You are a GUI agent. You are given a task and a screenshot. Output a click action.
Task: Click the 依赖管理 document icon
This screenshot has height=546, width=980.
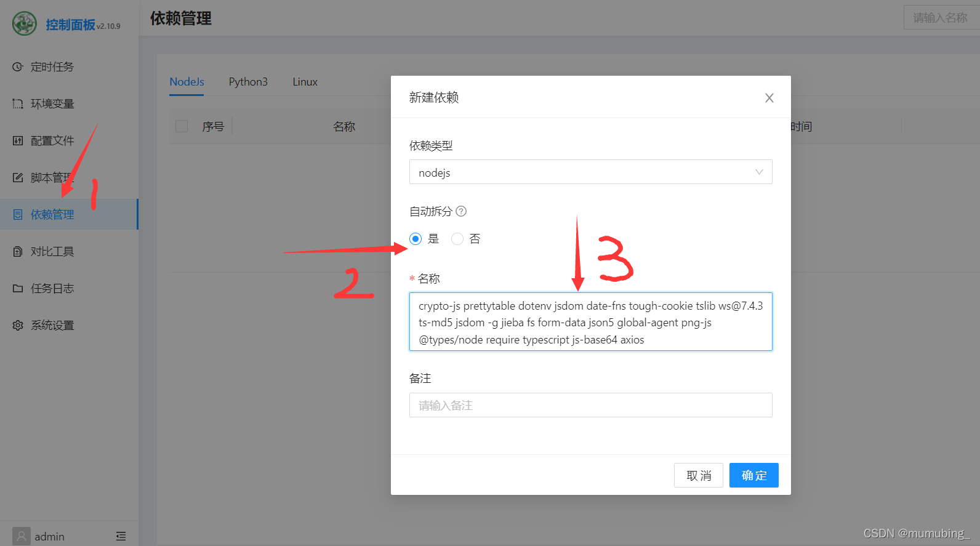[x=18, y=214]
